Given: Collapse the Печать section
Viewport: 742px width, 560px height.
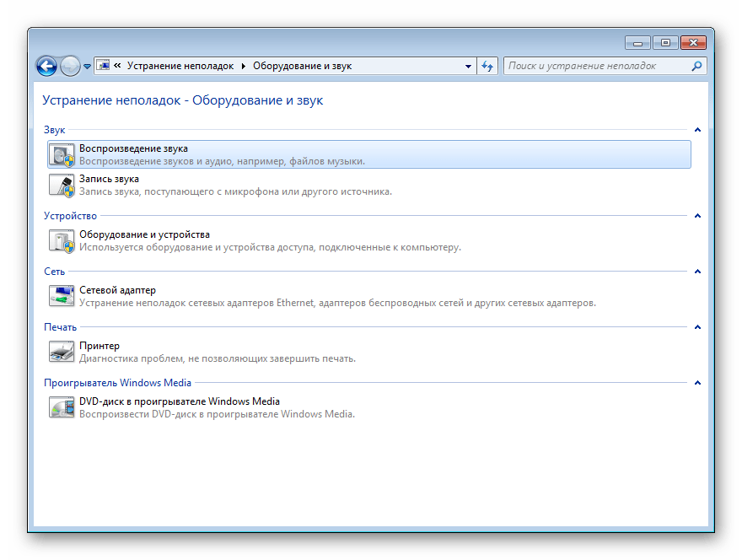Looking at the screenshot, I should (697, 327).
